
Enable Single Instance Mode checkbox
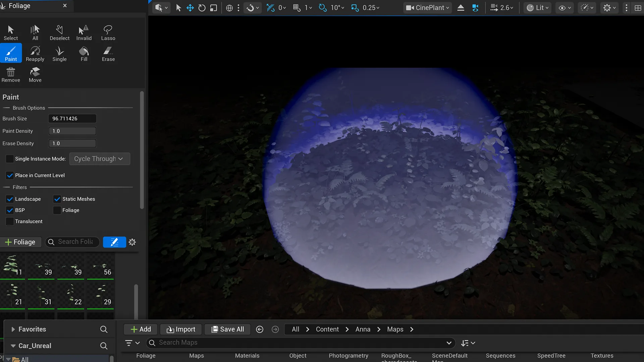[10, 159]
